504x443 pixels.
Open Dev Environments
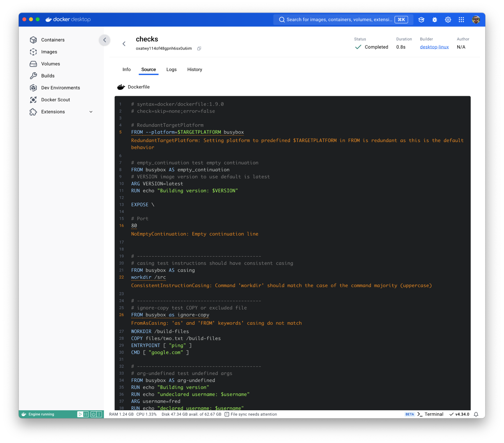(61, 88)
